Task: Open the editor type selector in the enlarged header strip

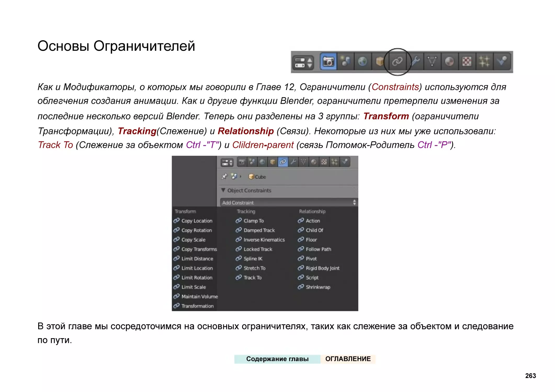Action: (x=303, y=63)
